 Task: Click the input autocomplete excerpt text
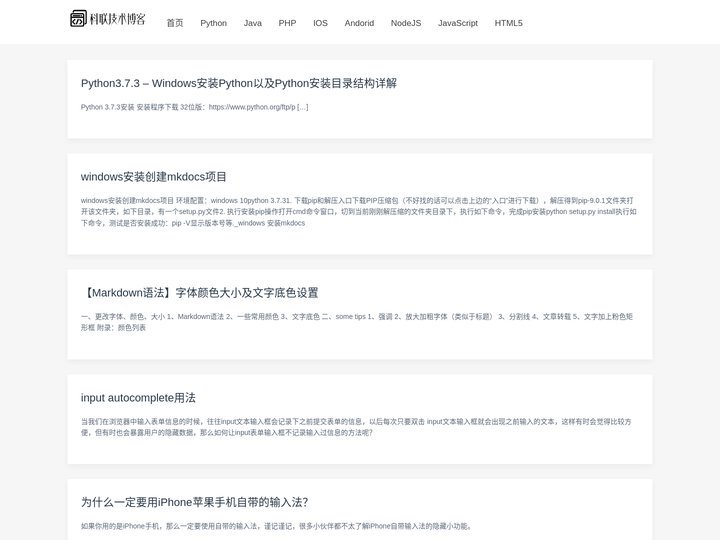click(x=356, y=427)
